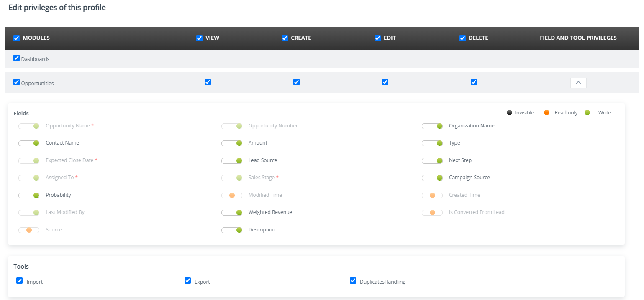Change the Weighted Revenue privilege slider
The image size is (644, 300).
232,212
